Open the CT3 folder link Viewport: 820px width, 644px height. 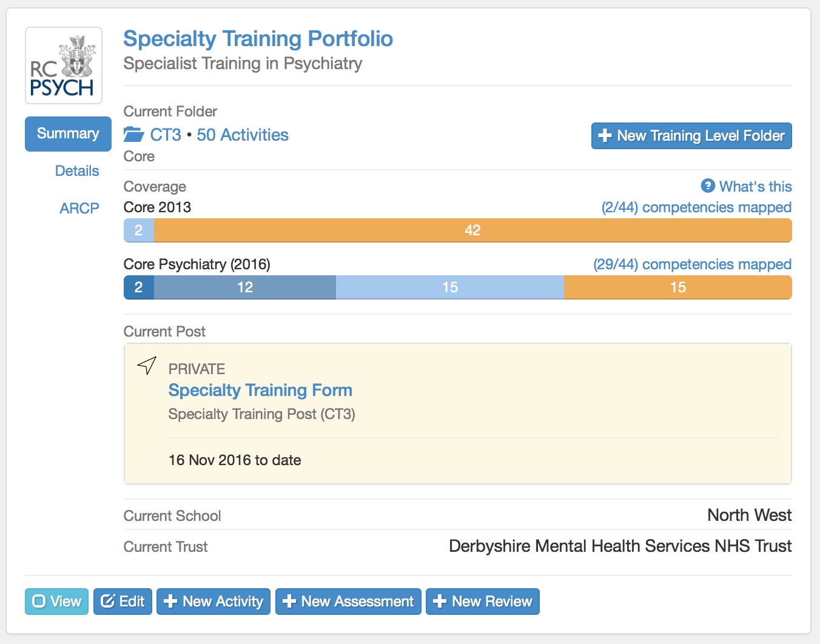pos(166,135)
